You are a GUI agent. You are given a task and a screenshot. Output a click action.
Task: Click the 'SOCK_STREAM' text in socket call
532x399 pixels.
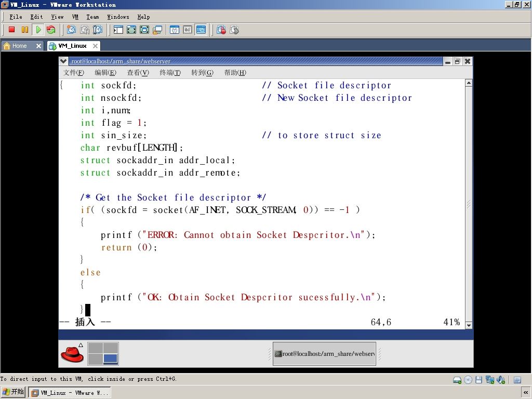point(266,210)
